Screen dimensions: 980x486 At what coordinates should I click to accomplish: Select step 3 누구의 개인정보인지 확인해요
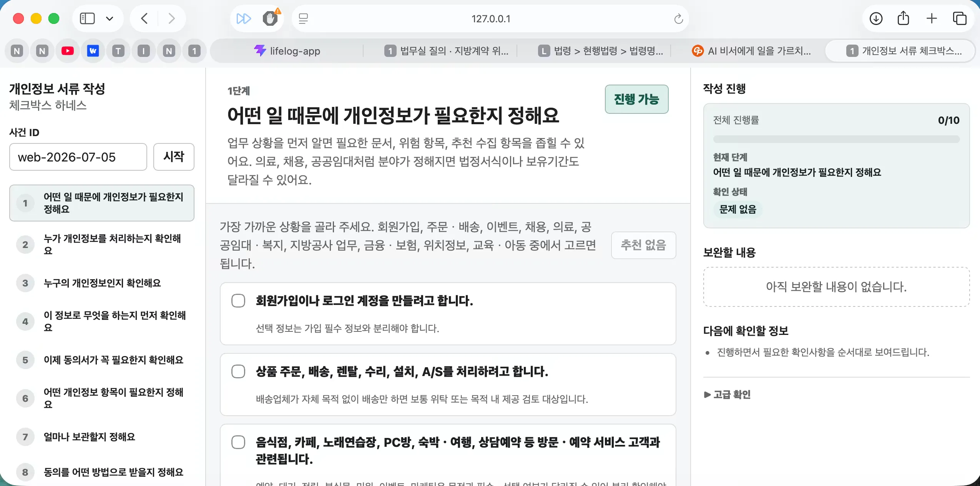(x=102, y=283)
